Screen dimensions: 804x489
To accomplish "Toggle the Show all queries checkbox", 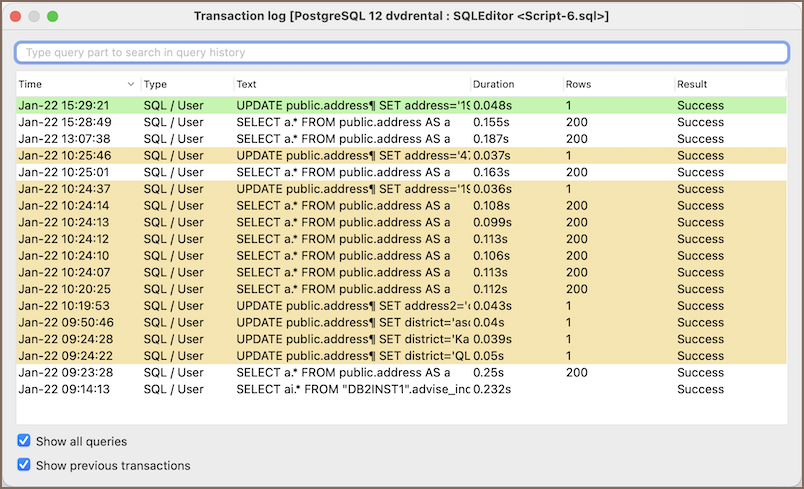I will click(24, 441).
